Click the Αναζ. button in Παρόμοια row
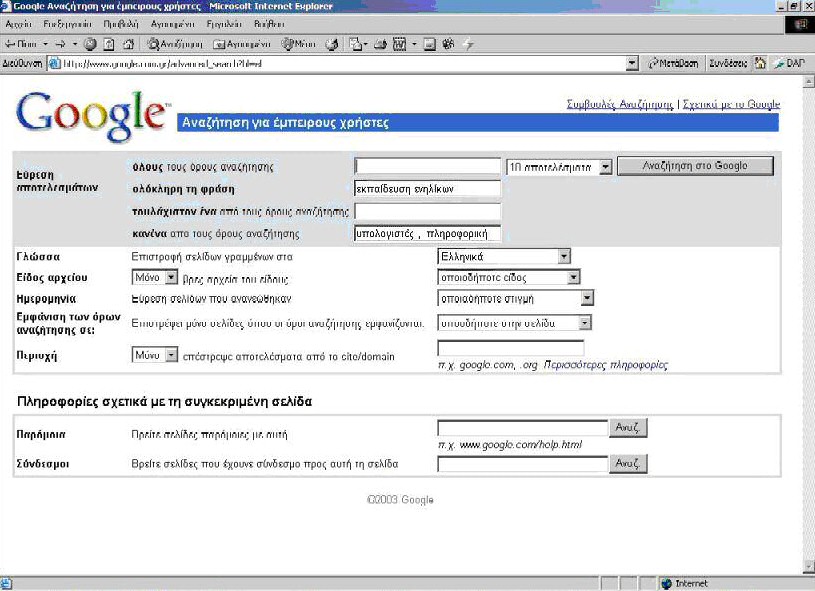Screen dimensions: 815x591 click(628, 428)
